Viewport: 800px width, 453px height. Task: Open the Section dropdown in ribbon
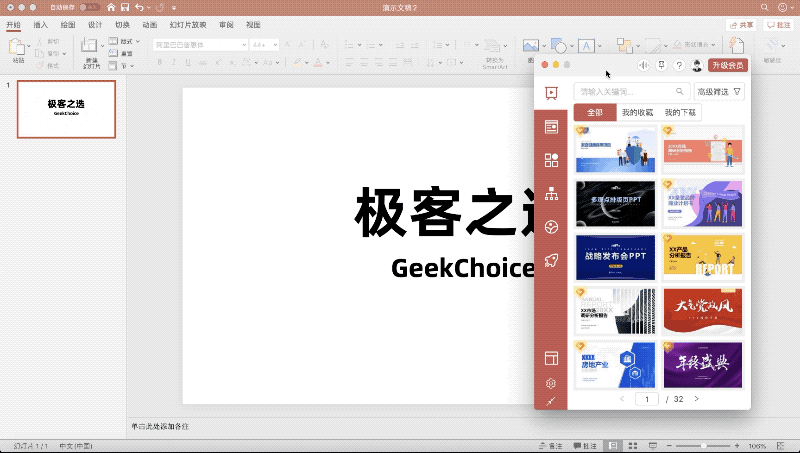121,65
